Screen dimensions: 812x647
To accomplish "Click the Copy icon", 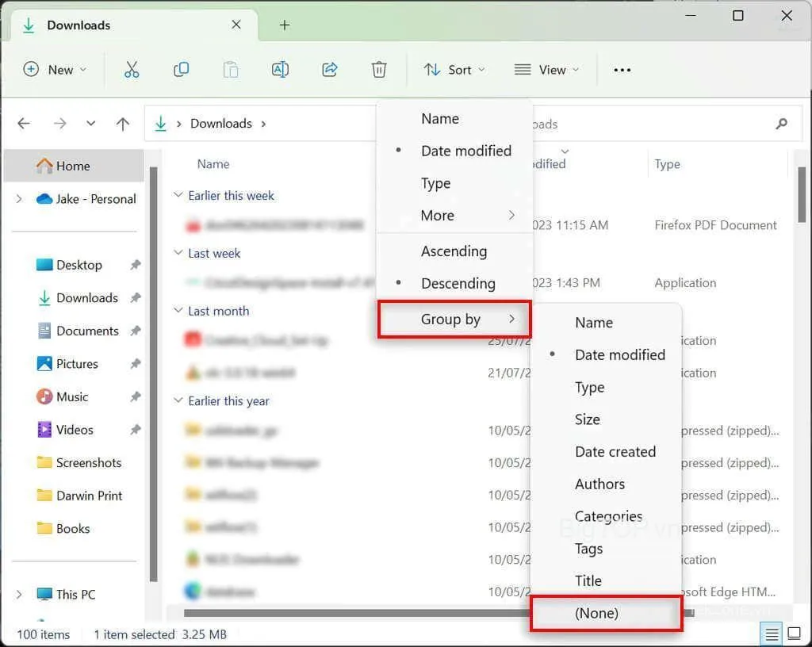I will click(181, 70).
